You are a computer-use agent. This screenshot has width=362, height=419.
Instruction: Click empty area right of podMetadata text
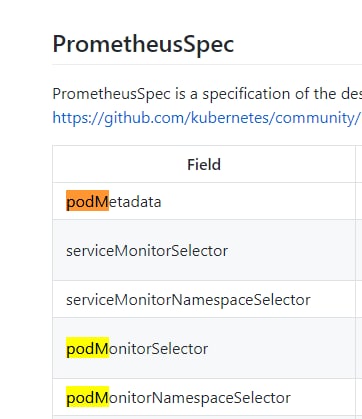[257, 201]
